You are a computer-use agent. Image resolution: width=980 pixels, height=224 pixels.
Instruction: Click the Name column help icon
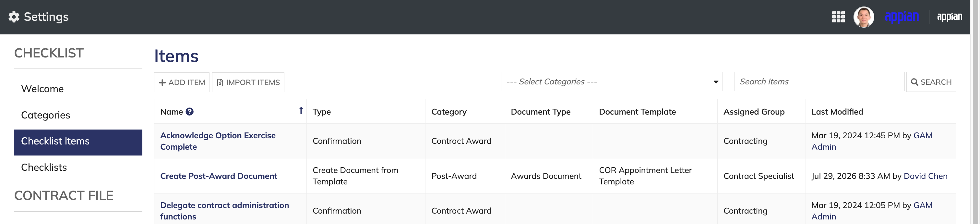click(190, 112)
